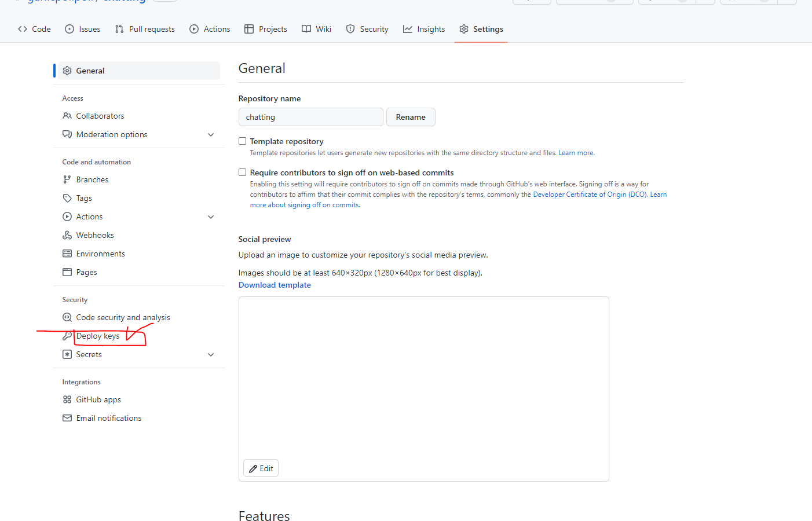This screenshot has width=812, height=521.
Task: Expand Secrets submenu chevron
Action: pyautogui.click(x=211, y=354)
